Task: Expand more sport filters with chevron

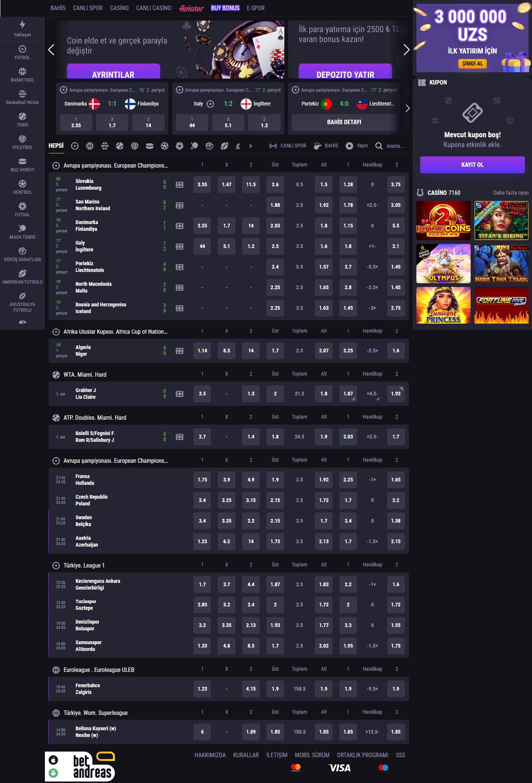Action: click(251, 146)
